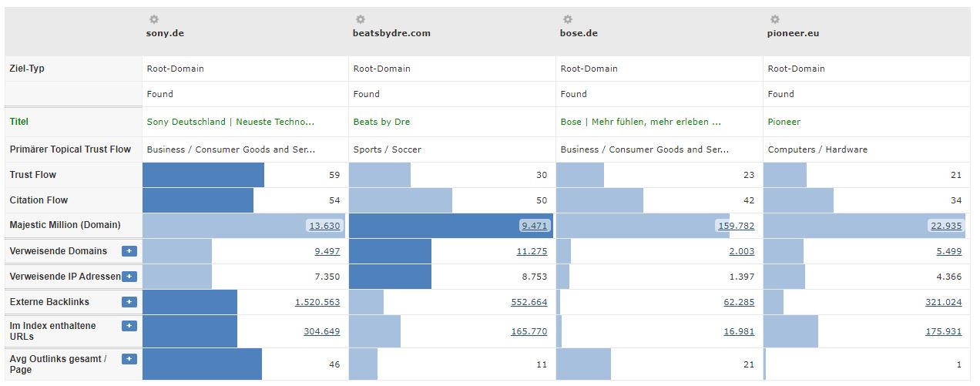980x386 pixels.
Task: Open external backlinks count 62.285
Action: pos(739,302)
